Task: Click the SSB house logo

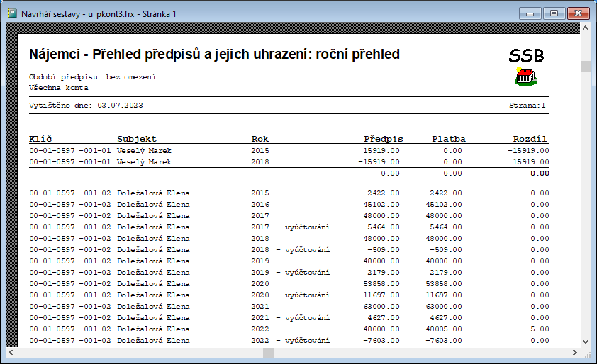Action: (x=525, y=76)
